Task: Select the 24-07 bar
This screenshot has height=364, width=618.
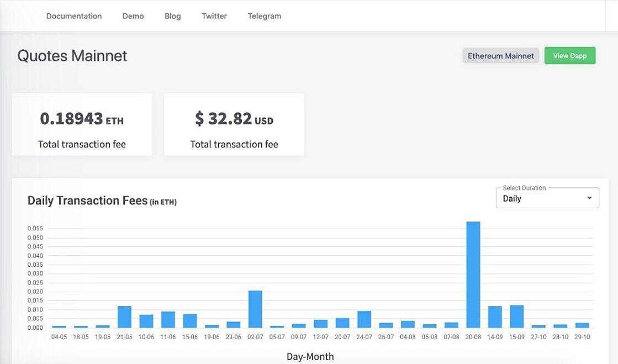Action: 364,319
